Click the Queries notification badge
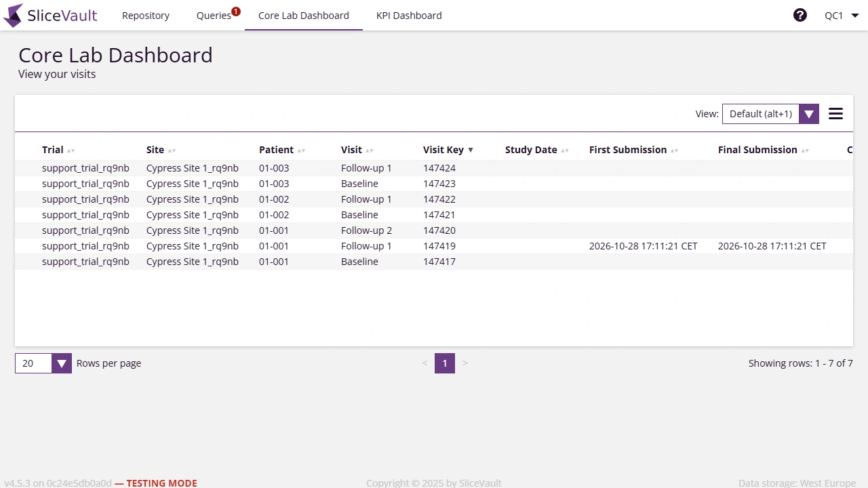868x488 pixels. (x=236, y=11)
